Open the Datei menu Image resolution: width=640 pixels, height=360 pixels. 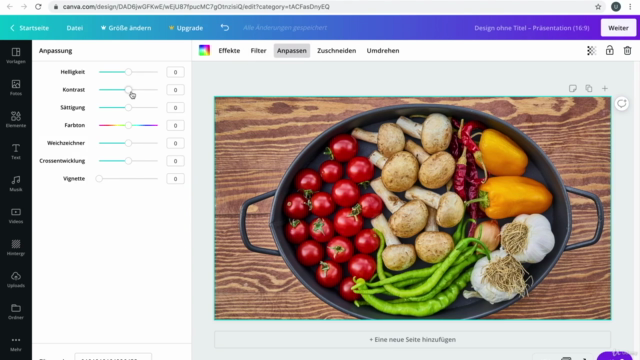coord(75,28)
